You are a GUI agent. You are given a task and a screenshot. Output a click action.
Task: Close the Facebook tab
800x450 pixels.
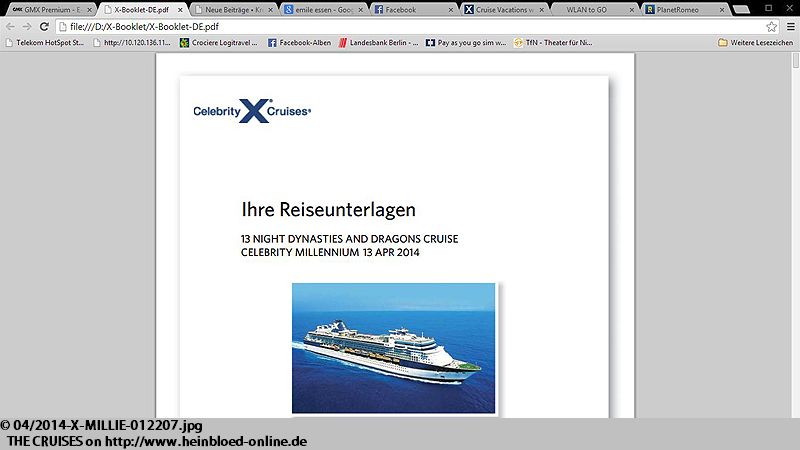[x=451, y=10]
